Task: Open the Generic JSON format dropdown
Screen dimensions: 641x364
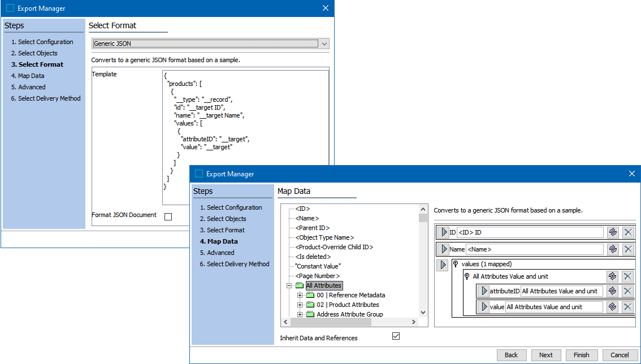Action: pos(324,44)
